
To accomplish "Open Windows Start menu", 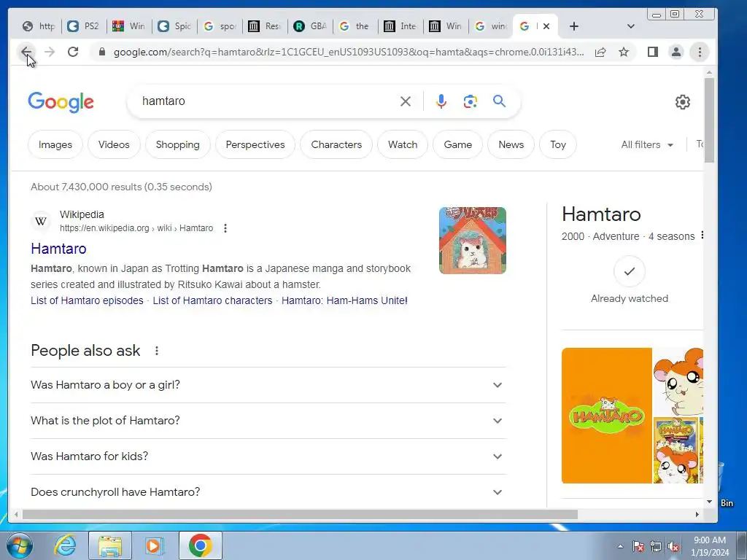I will pyautogui.click(x=19, y=545).
